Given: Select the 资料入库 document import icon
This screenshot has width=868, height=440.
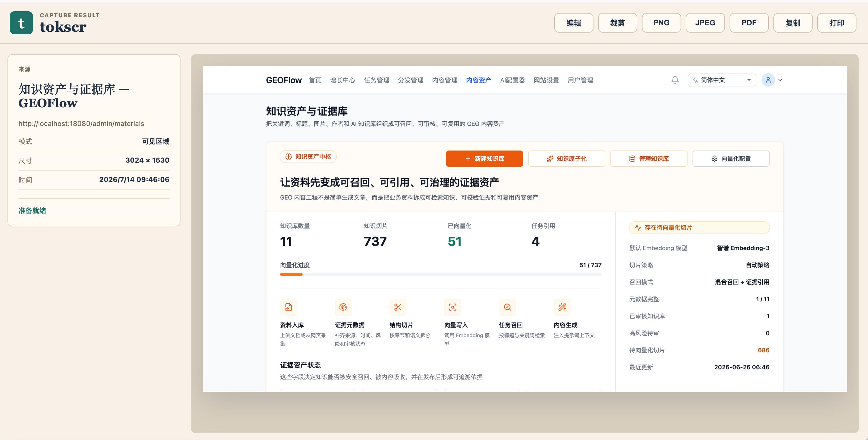Looking at the screenshot, I should coord(288,307).
